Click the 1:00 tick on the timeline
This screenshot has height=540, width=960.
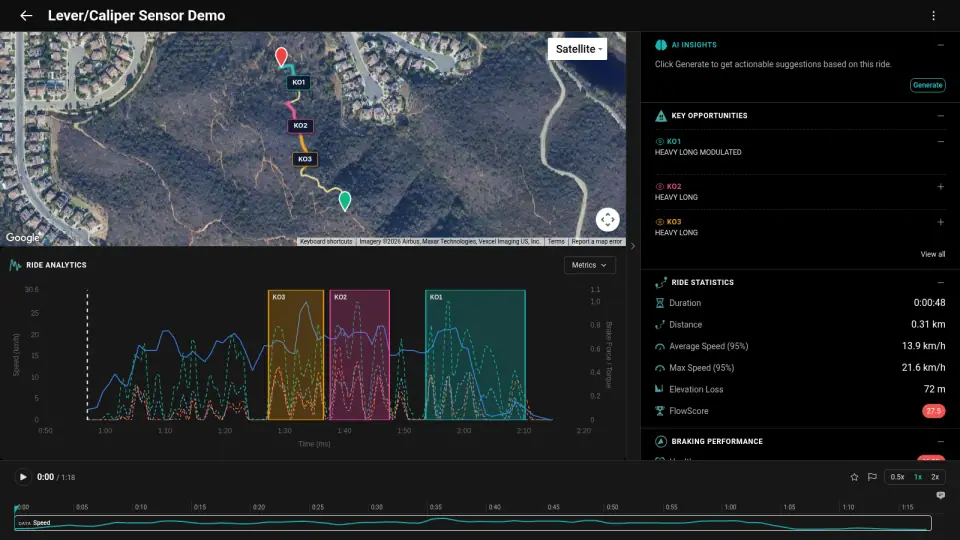coord(730,507)
